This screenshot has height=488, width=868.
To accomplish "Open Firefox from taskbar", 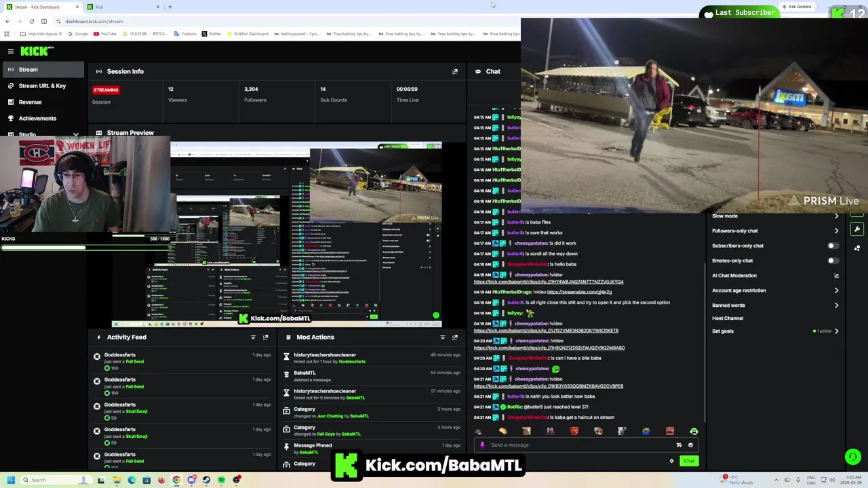I will (x=161, y=480).
